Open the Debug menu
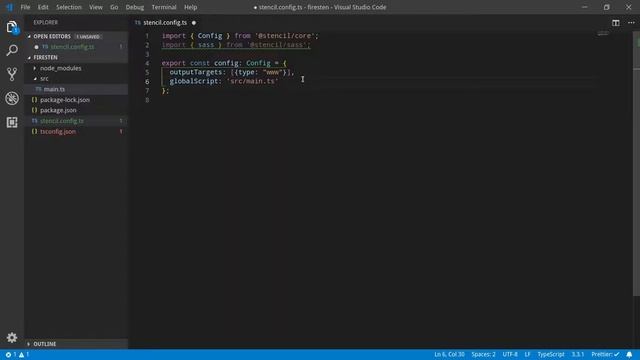The height and width of the screenshot is (360, 640). pos(134,7)
